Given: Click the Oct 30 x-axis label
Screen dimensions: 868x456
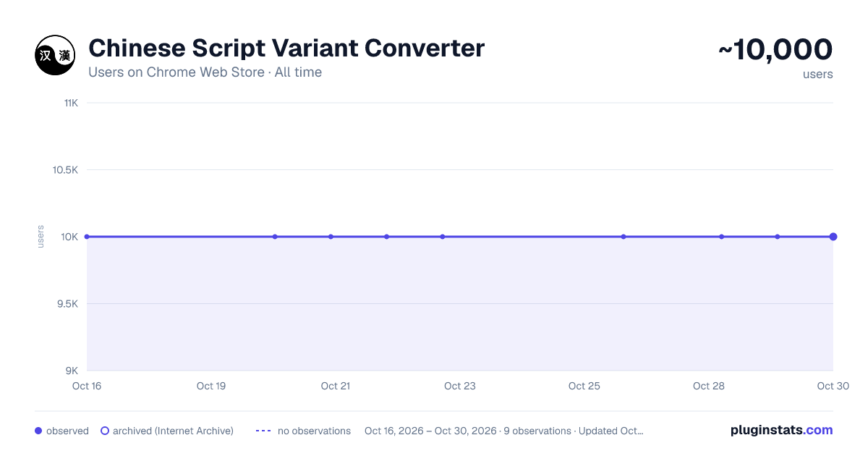Looking at the screenshot, I should click(833, 386).
